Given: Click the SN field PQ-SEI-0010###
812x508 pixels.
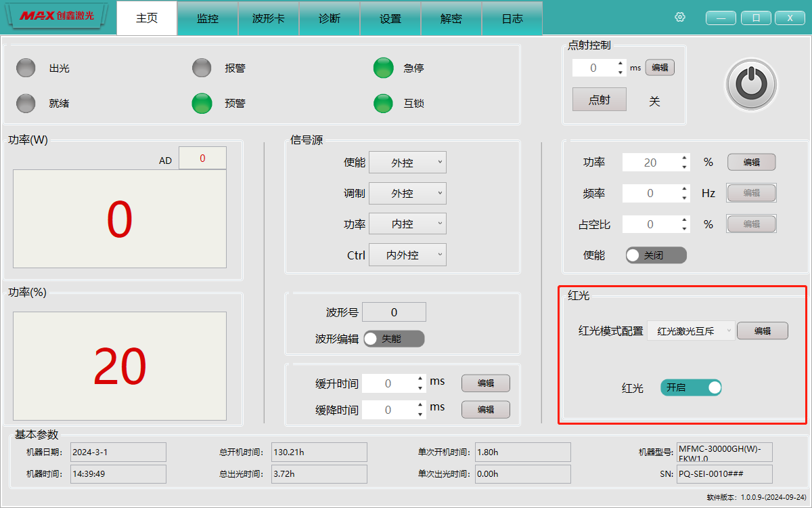Looking at the screenshot, I should (x=725, y=474).
